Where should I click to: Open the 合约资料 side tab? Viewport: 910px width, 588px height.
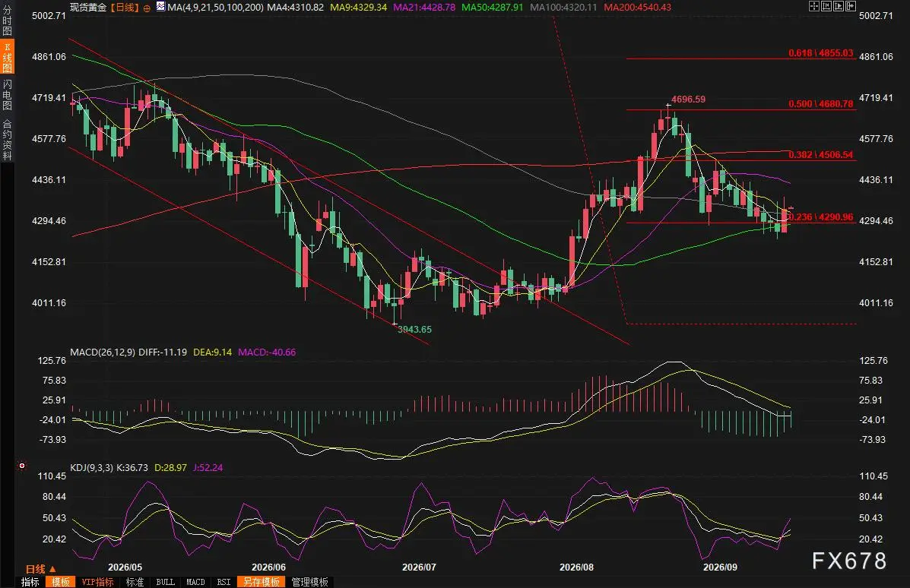7,139
